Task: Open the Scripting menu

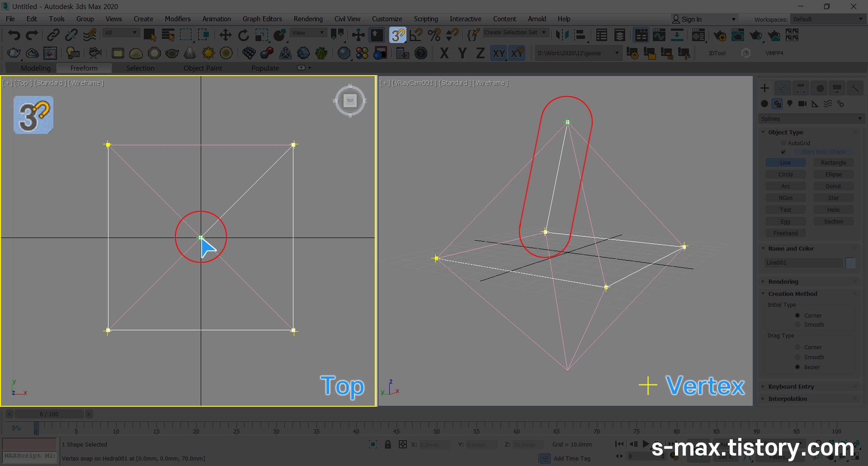Action: coord(426,19)
